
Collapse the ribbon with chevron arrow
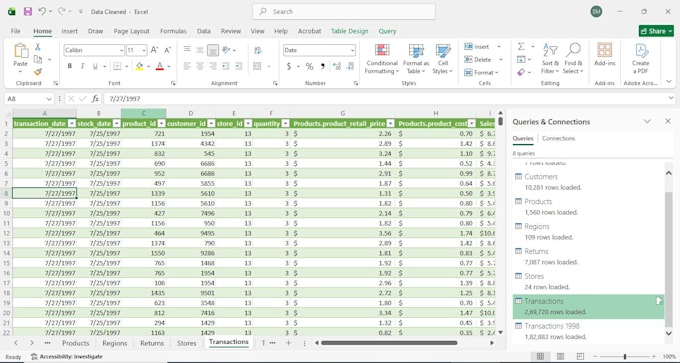pos(668,82)
